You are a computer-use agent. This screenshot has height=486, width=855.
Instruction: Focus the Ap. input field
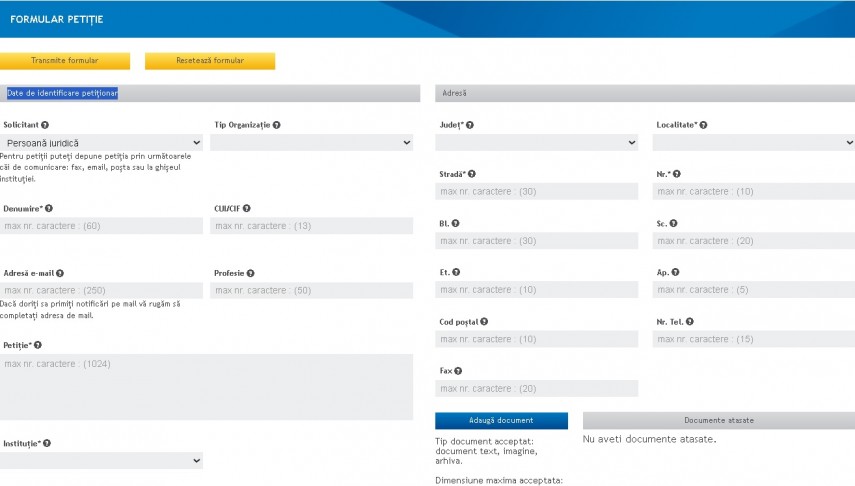click(x=754, y=290)
